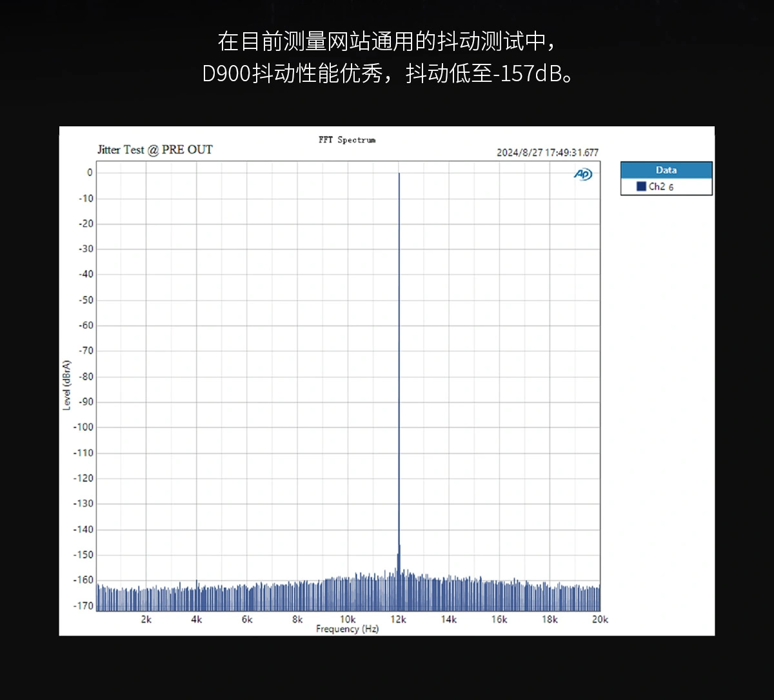This screenshot has width=774, height=700.
Task: Click the -100 label on level axis
Action: click(86, 427)
